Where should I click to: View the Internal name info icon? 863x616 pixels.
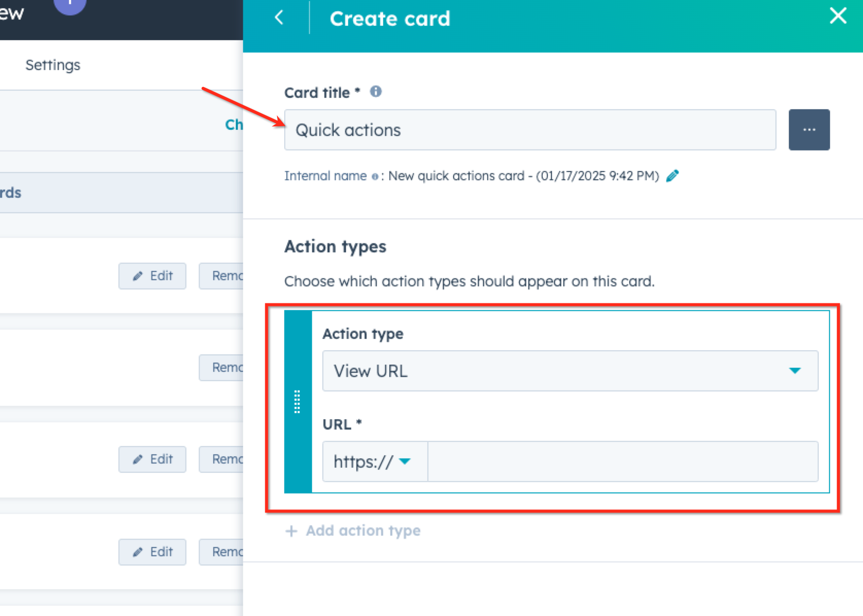pyautogui.click(x=376, y=176)
